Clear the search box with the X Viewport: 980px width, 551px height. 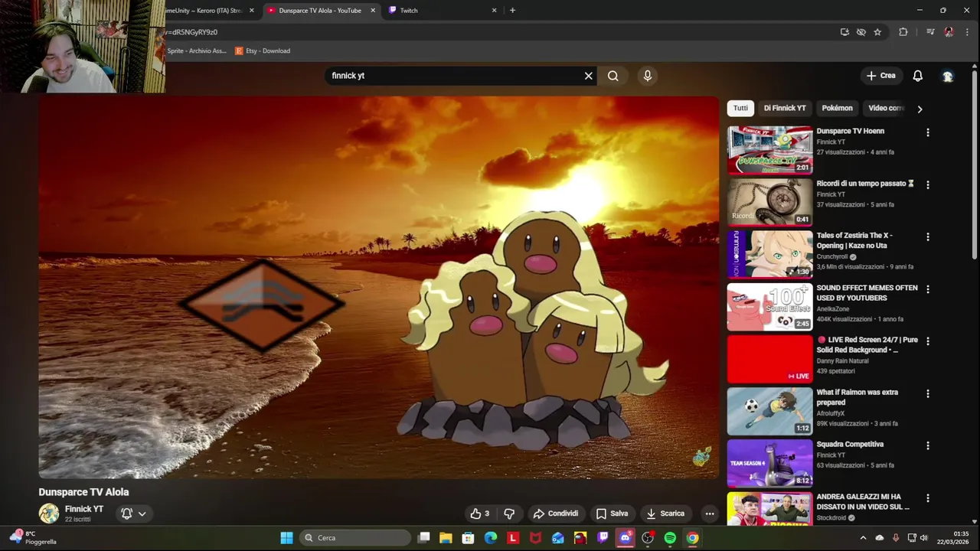[589, 76]
